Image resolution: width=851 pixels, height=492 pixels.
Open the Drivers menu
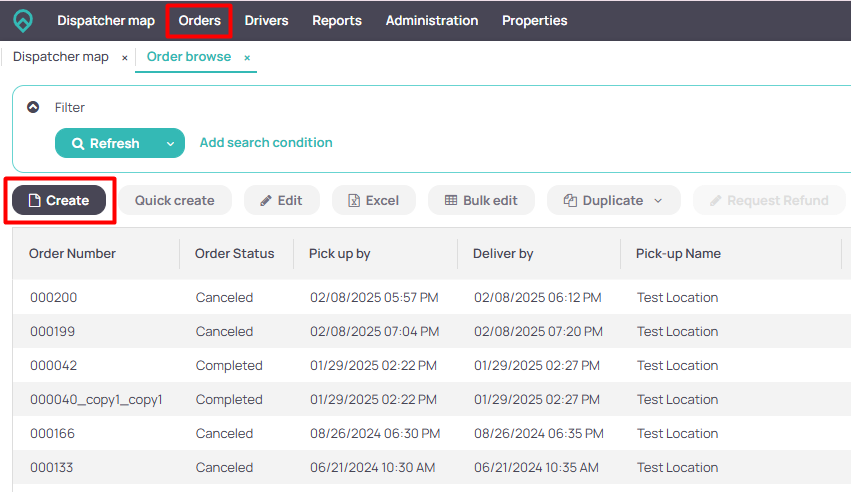pos(266,21)
